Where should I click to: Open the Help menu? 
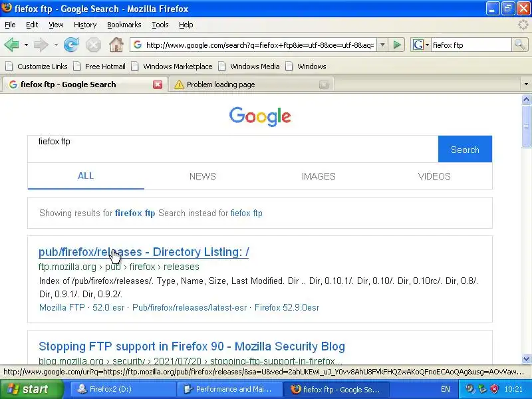pyautogui.click(x=186, y=25)
